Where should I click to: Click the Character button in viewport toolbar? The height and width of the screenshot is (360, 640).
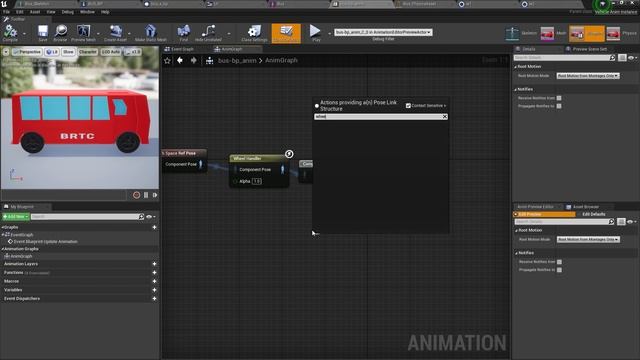(x=88, y=52)
